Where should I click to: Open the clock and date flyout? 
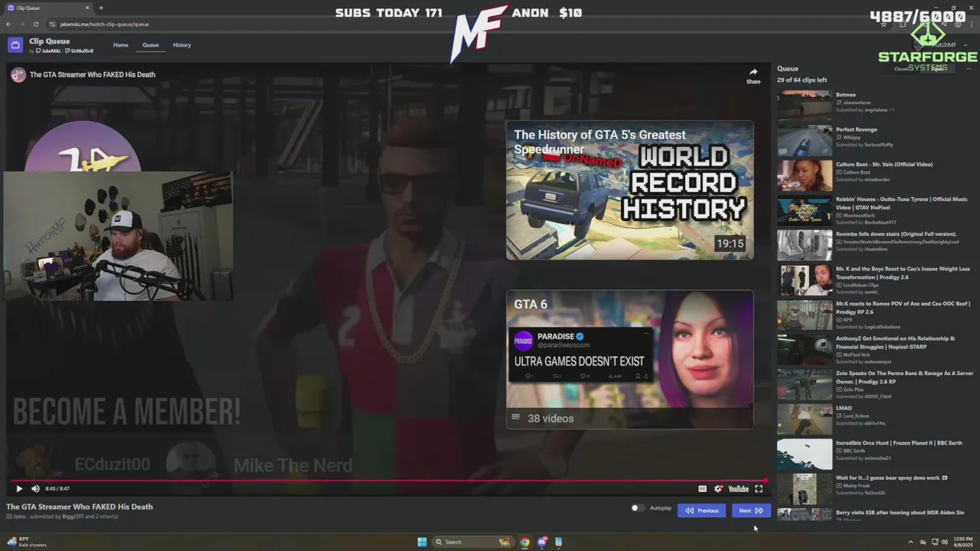point(962,542)
